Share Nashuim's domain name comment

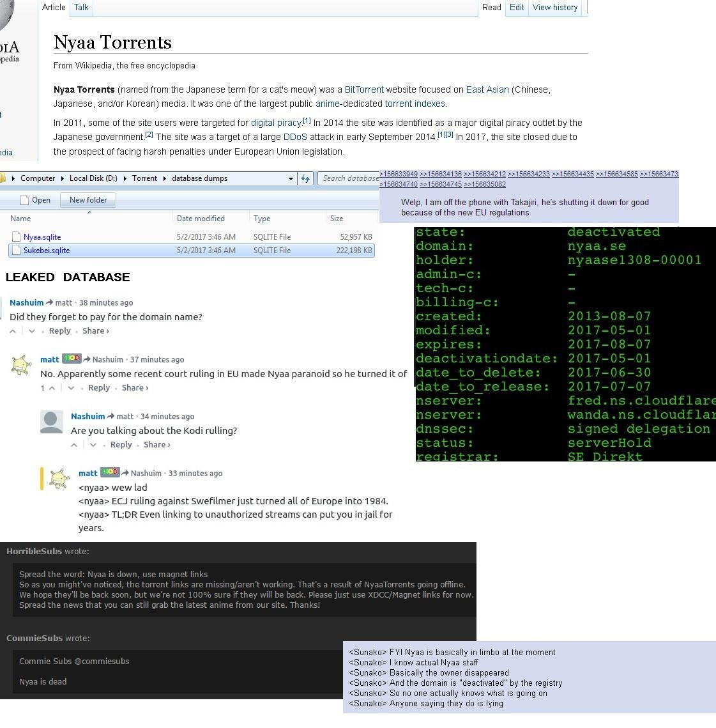coord(96,331)
